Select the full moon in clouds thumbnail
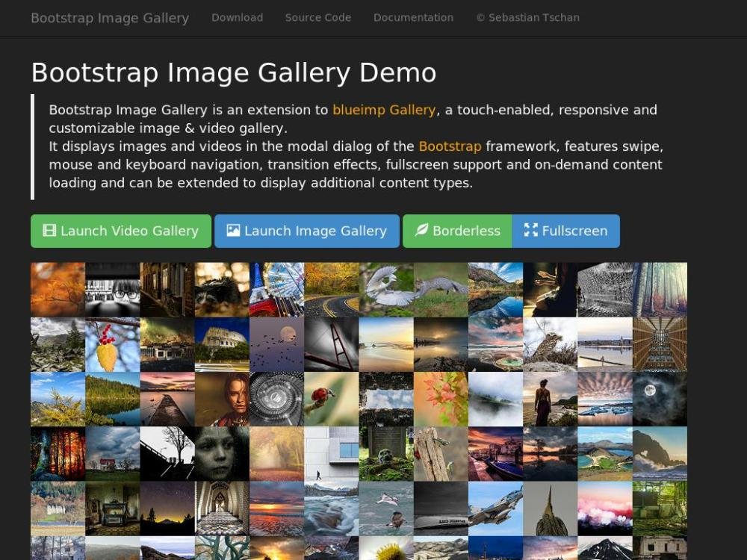 click(x=660, y=399)
